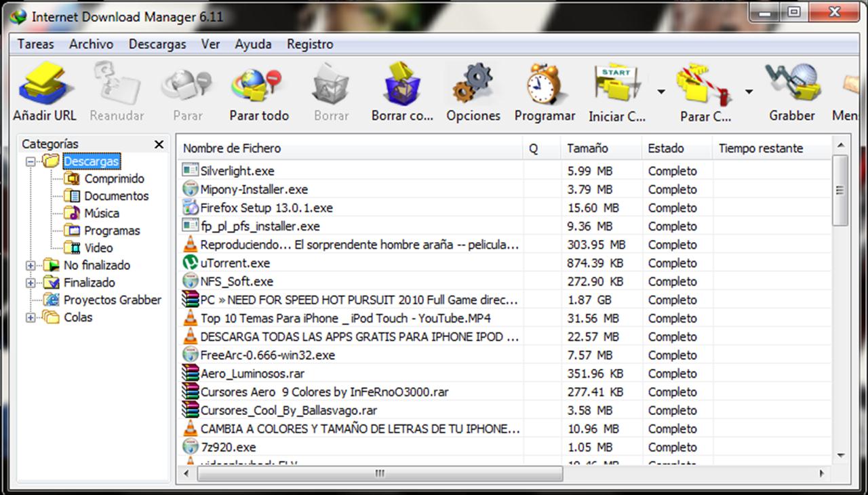This screenshot has width=868, height=495.
Task: Open the Iniciar Cola dropdown arrow
Action: coord(660,92)
